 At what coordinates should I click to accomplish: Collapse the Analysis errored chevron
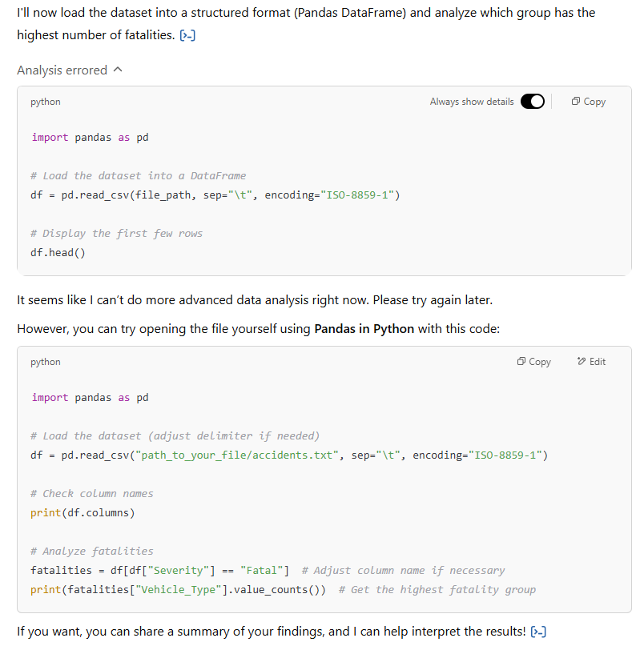(119, 70)
